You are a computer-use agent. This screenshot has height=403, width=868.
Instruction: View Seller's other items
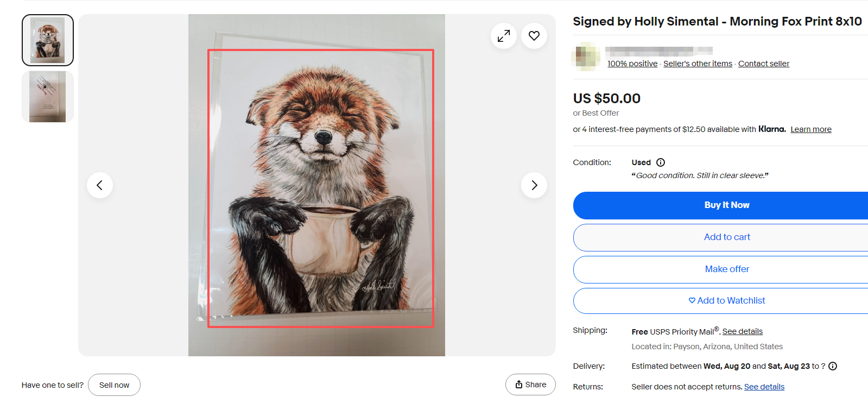698,64
